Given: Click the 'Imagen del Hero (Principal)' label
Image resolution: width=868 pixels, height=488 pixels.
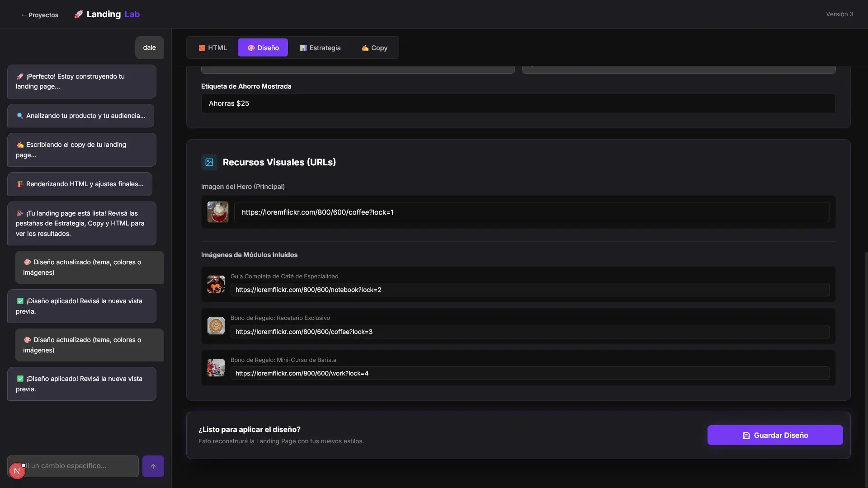Looking at the screenshot, I should tap(243, 187).
